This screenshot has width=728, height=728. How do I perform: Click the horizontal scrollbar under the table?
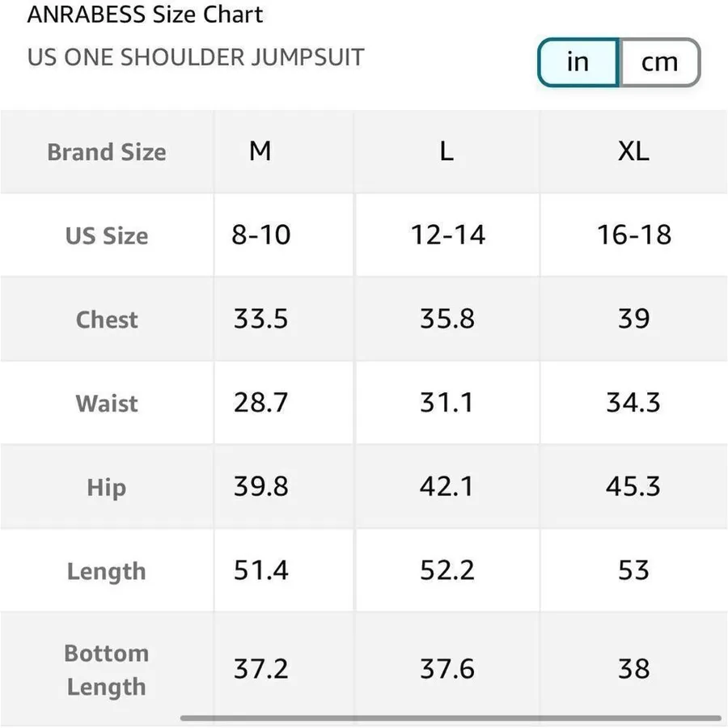(451, 718)
